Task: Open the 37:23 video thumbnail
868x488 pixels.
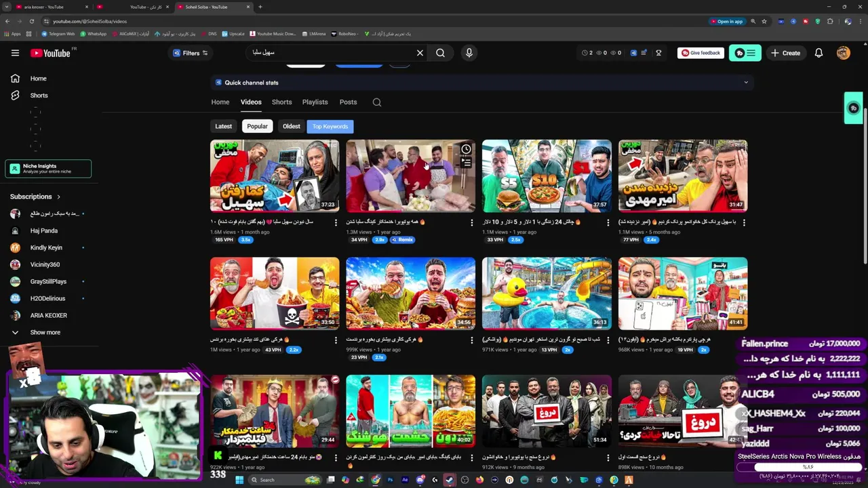Action: point(275,176)
